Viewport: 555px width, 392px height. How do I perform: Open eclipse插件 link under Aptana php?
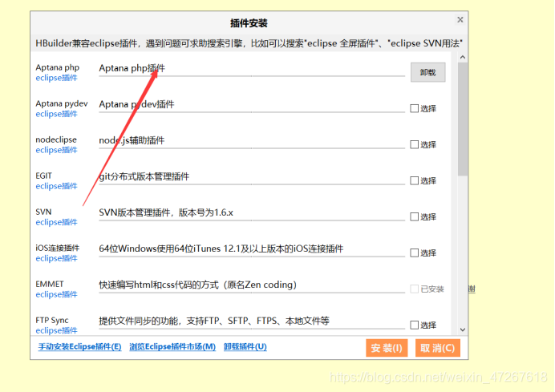pos(56,78)
